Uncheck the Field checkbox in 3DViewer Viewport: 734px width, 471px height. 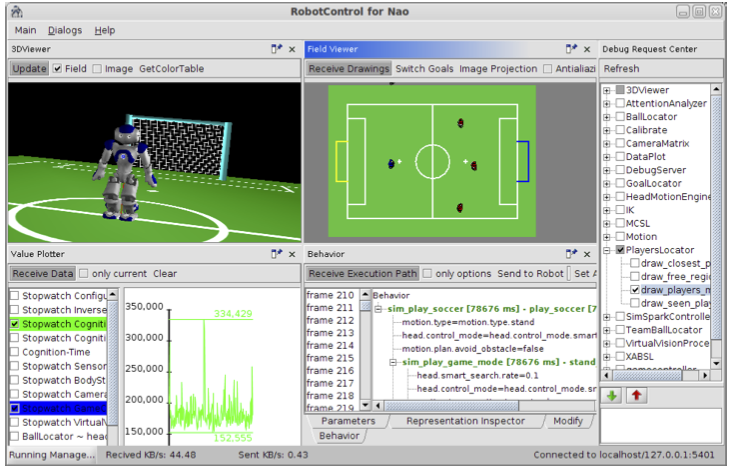[x=57, y=69]
